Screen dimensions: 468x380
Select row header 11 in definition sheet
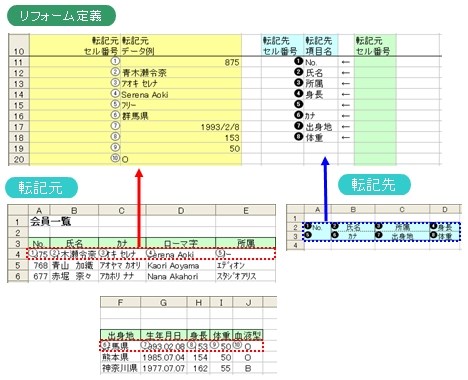(19, 62)
